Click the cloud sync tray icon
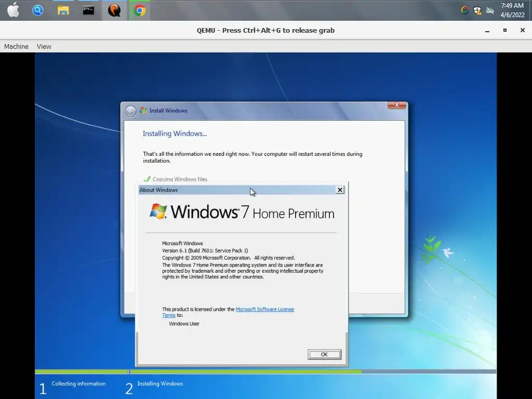532x399 pixels. 489,10
